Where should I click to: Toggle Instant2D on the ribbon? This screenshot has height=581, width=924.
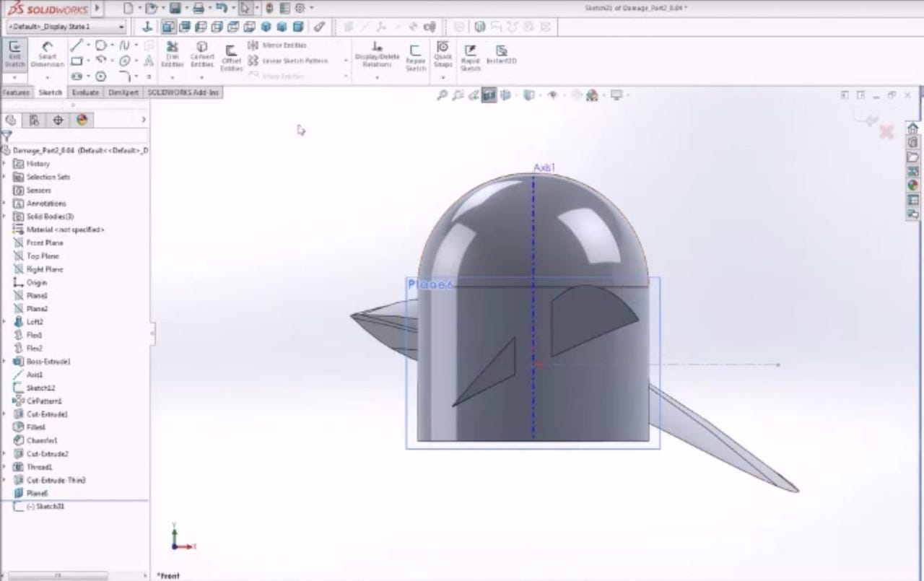(501, 54)
